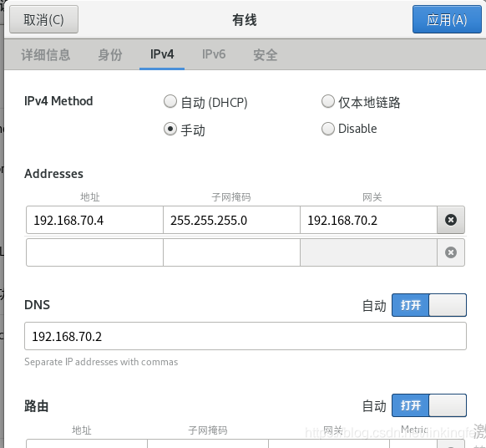Screen dimensions: 486x448
Task: Select 仅本地链路 radio option
Action: point(361,102)
